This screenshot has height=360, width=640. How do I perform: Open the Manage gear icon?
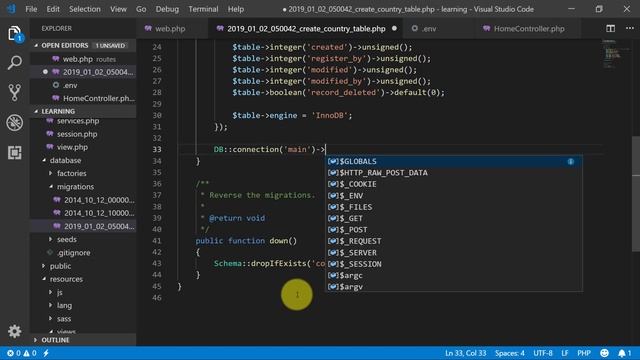pos(15,331)
